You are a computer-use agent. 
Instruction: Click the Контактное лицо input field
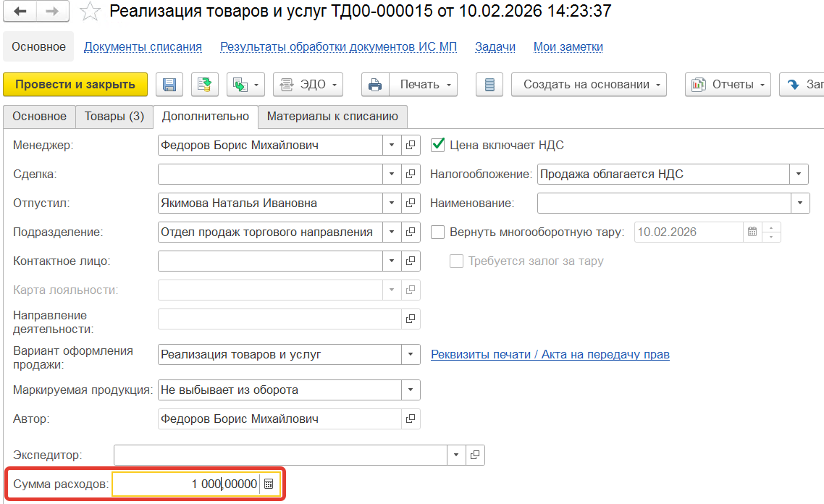(x=270, y=261)
